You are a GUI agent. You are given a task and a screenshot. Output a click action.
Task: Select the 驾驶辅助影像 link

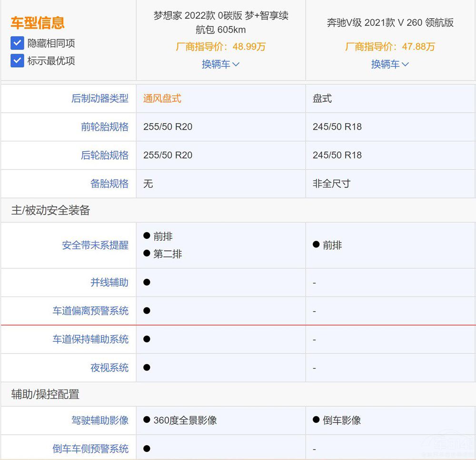(x=101, y=421)
